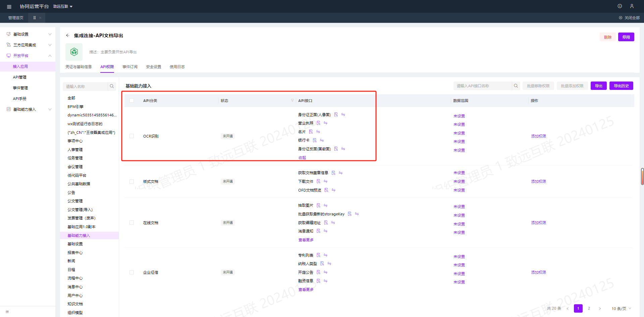The width and height of the screenshot is (644, 317).
Task: Switch to the 事件订阅 tab
Action: click(x=130, y=67)
